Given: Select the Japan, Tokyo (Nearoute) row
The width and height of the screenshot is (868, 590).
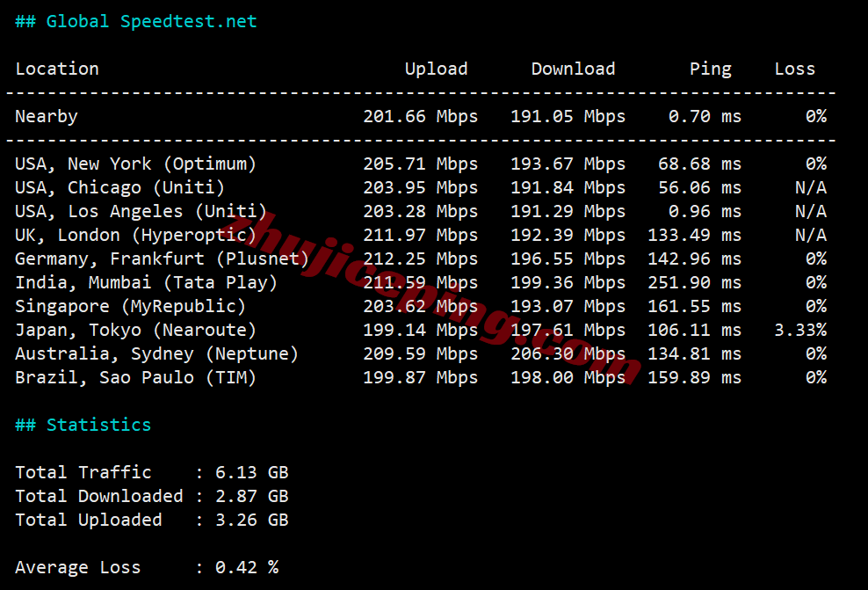Looking at the screenshot, I should pos(135,330).
